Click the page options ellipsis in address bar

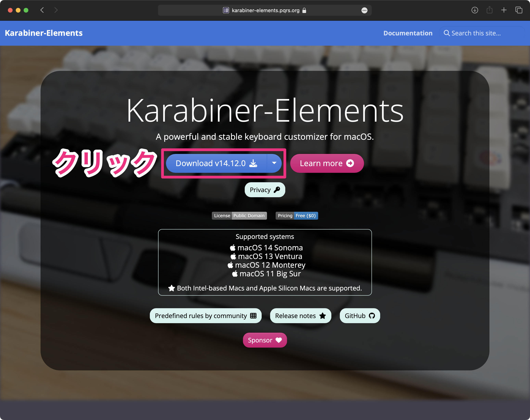[x=364, y=10]
